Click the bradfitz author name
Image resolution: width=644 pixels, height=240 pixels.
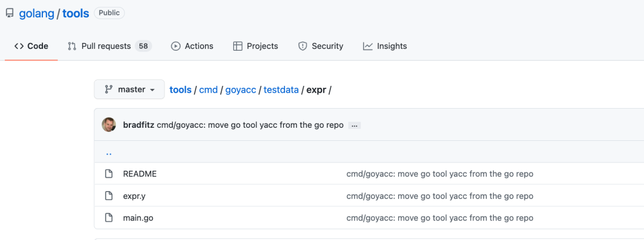point(138,125)
